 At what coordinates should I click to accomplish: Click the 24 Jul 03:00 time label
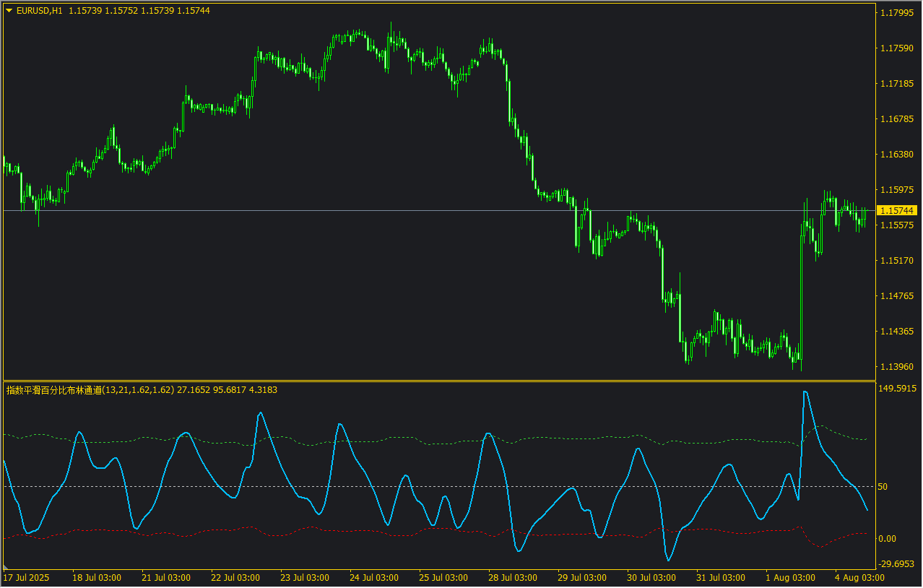pyautogui.click(x=374, y=578)
